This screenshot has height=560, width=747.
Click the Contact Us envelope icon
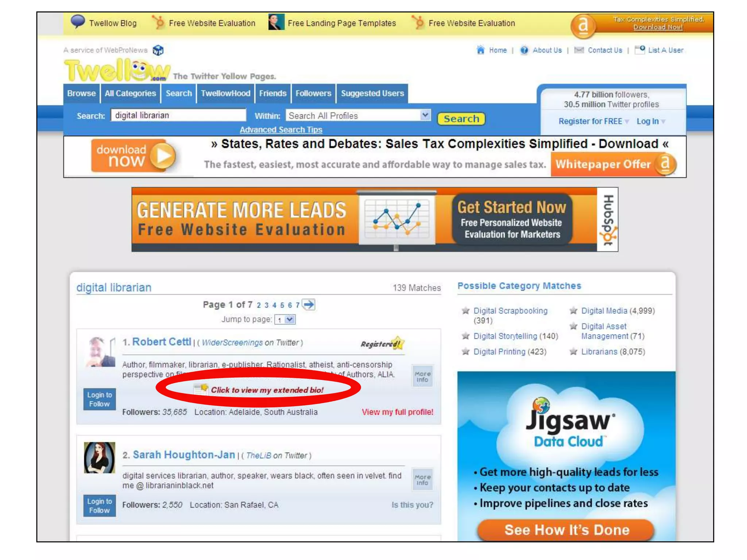(x=579, y=50)
